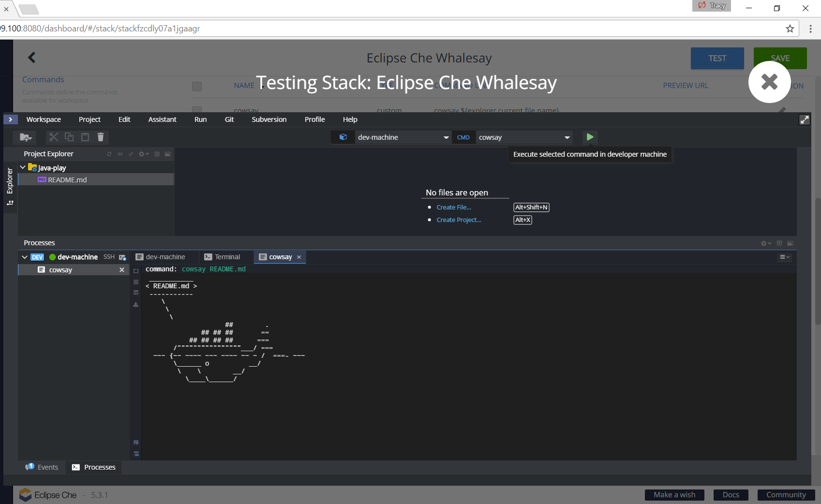821x504 pixels.
Task: Open the Events bottom tab
Action: tap(42, 467)
